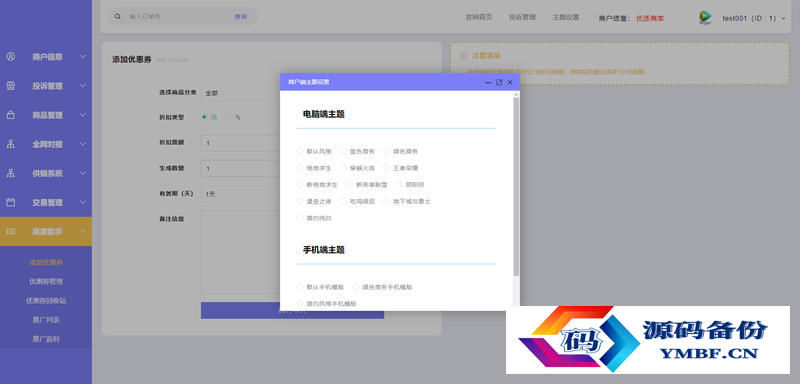Select the 蓝色商务 desktop theme

click(344, 151)
